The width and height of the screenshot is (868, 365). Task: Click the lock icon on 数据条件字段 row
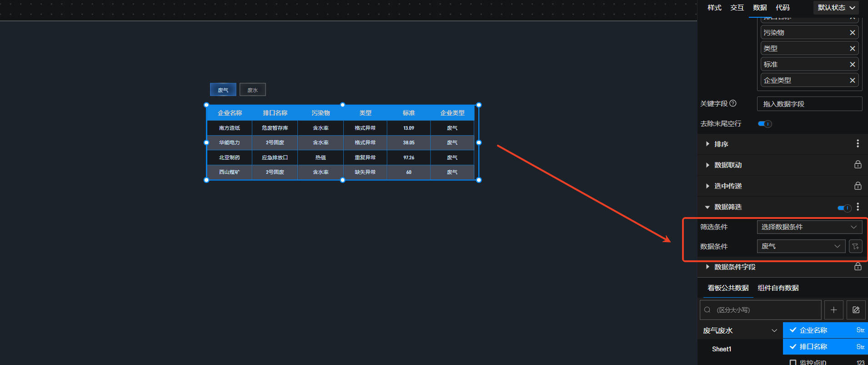[x=858, y=267]
